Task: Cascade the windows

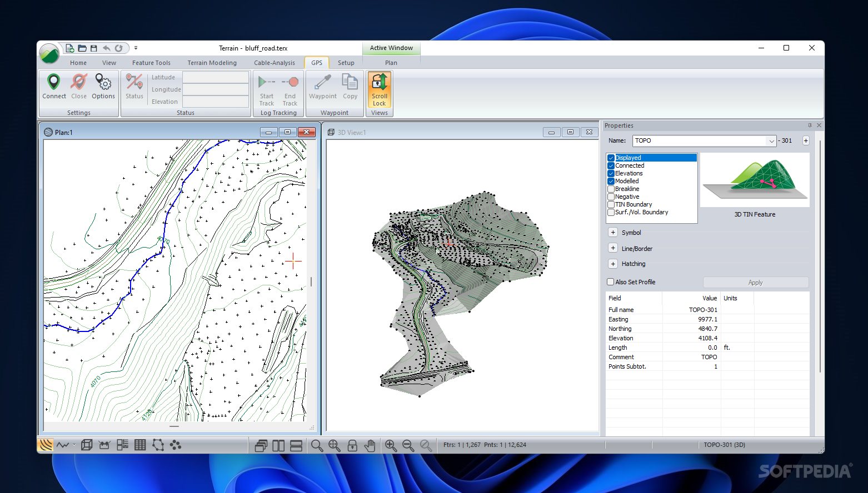Action: (261, 445)
